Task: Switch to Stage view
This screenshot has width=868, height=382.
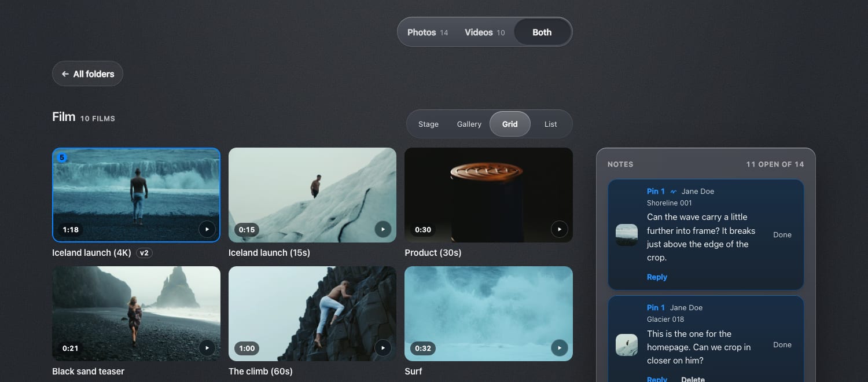Action: click(x=428, y=124)
